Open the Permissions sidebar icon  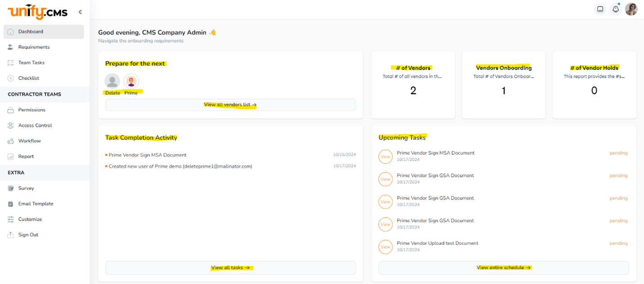point(11,110)
